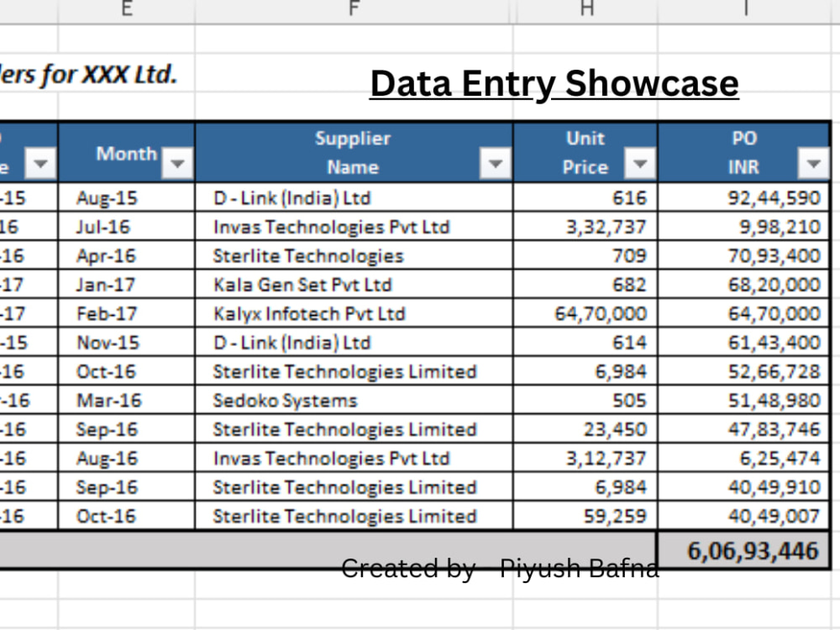Select the Jul-16 month cell

[127, 227]
